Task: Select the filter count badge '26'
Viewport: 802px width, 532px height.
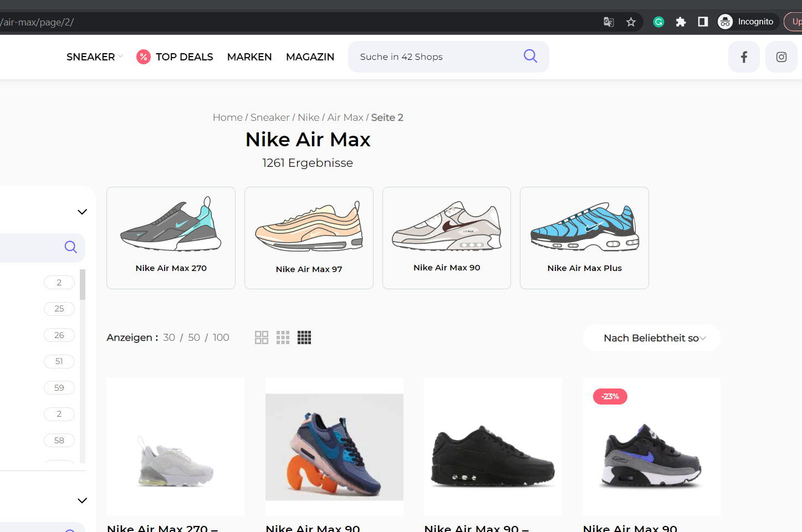Action: [x=59, y=335]
